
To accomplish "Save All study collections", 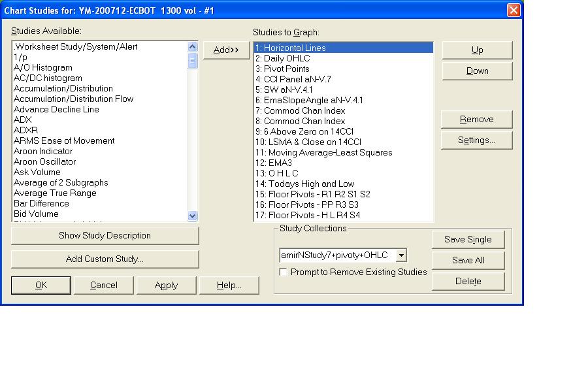I will (468, 261).
